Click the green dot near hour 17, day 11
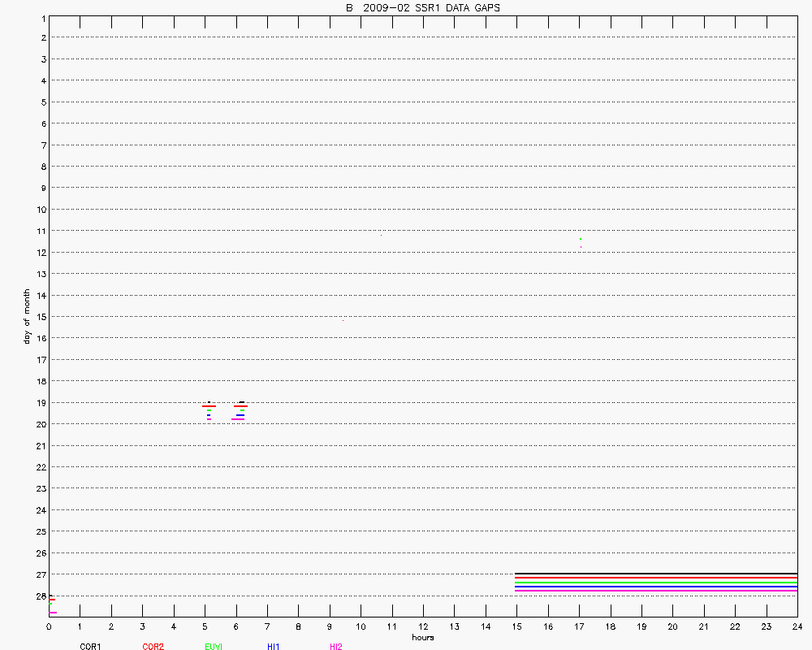812x650 pixels. click(581, 239)
